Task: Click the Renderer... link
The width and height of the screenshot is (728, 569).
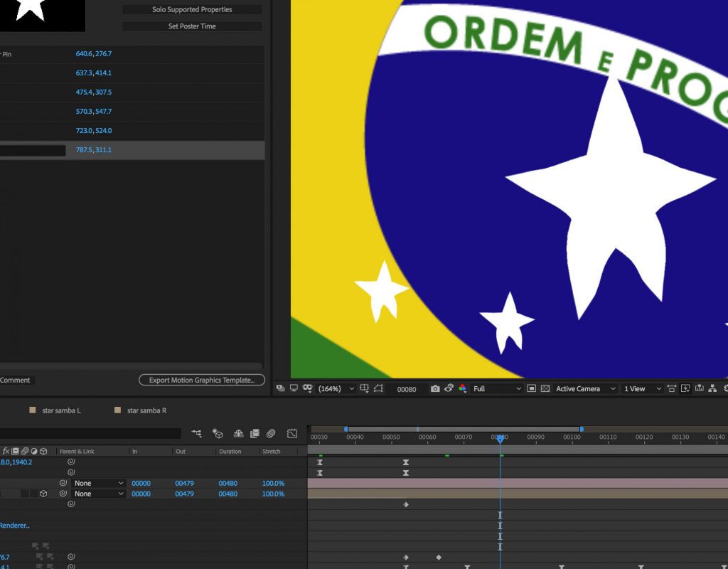Action: [x=14, y=526]
